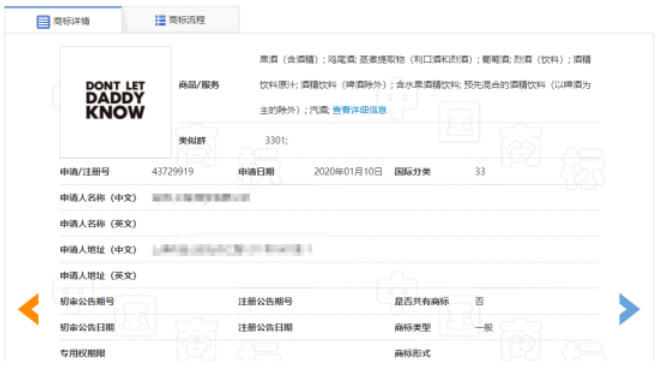Go to previous trademark with orange arrow

tap(29, 309)
